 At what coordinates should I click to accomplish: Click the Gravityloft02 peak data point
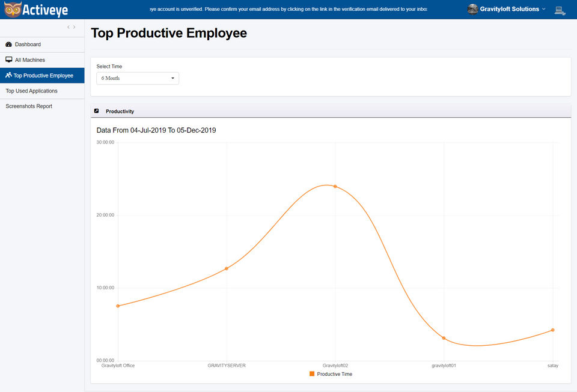tap(335, 186)
